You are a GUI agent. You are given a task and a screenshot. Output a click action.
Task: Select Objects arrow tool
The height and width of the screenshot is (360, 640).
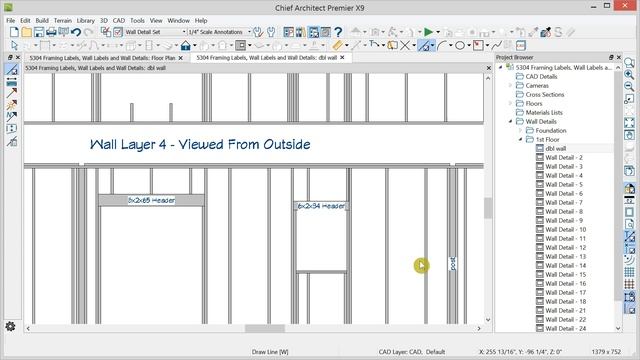[15, 45]
